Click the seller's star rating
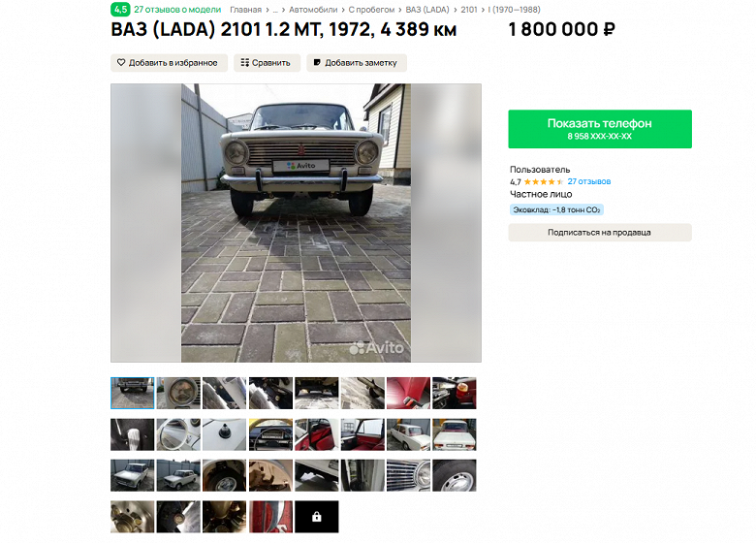This screenshot has width=756, height=543. point(544,181)
